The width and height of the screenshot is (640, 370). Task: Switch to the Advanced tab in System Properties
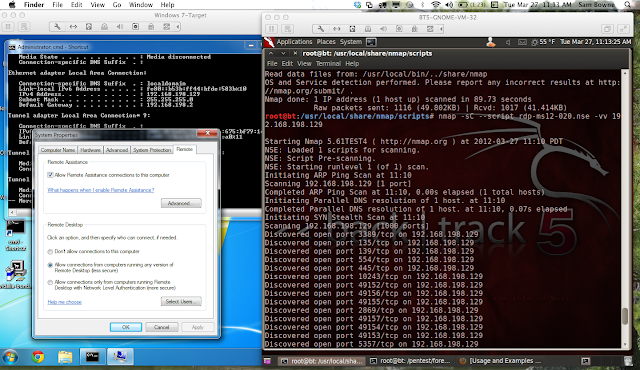click(117, 150)
